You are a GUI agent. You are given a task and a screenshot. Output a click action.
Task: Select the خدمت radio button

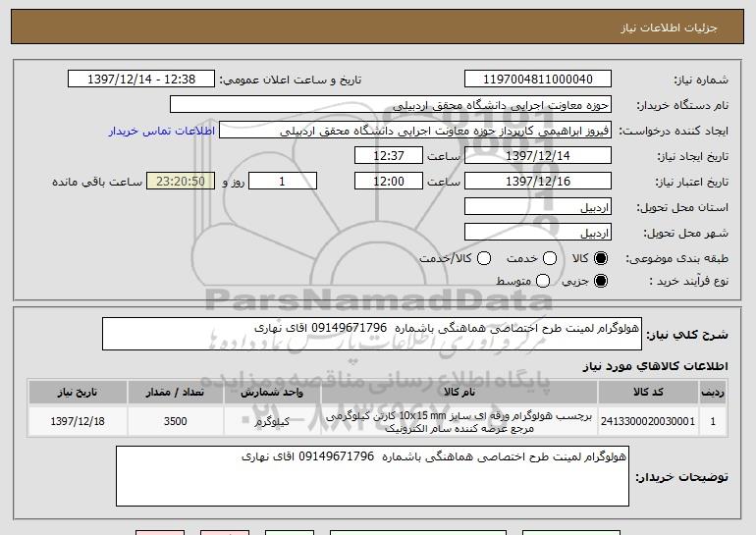click(550, 258)
